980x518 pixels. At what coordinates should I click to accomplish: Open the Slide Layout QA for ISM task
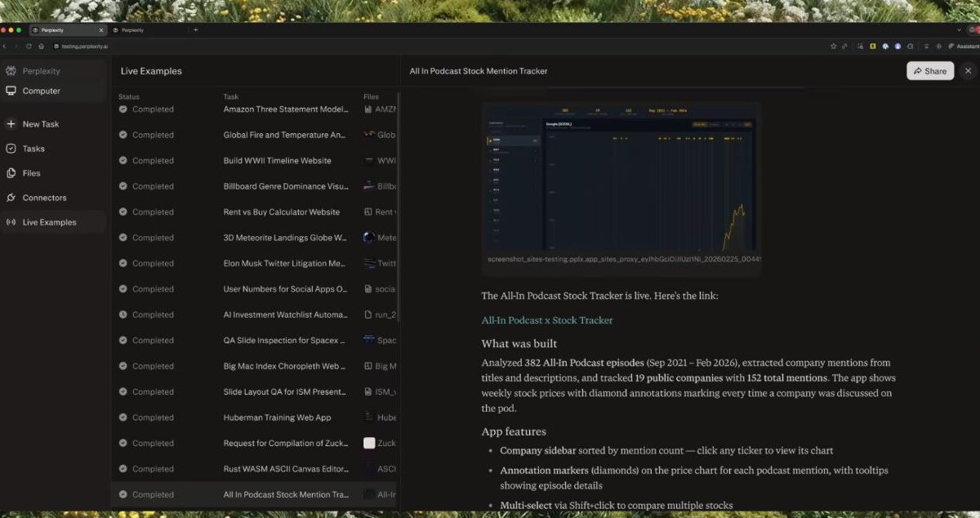286,391
